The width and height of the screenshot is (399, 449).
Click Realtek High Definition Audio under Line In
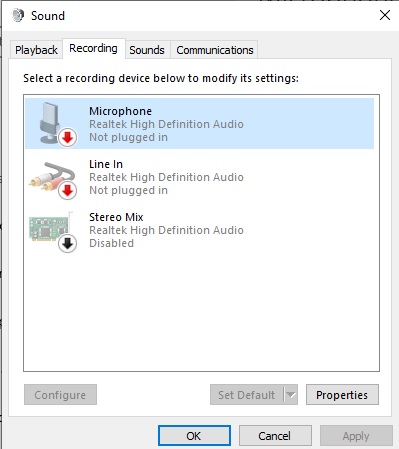click(x=166, y=177)
